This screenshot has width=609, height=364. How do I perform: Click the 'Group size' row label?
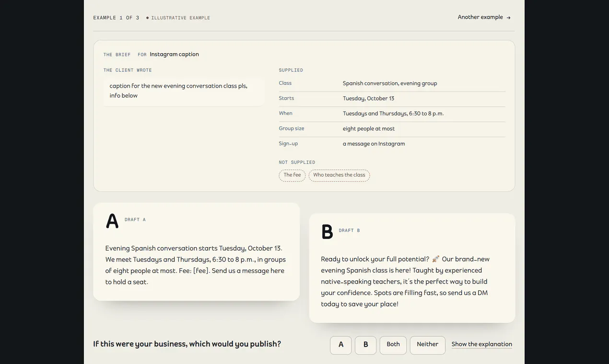click(x=292, y=128)
